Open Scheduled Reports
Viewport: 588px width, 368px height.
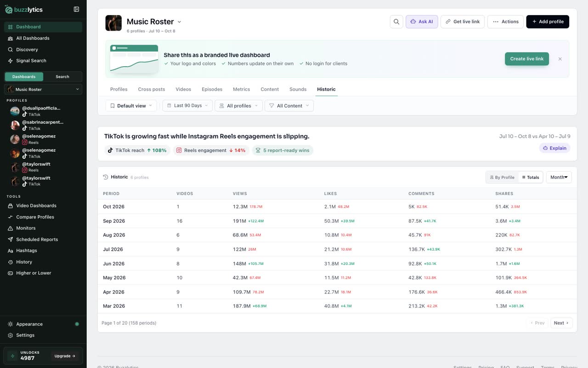pos(43,239)
